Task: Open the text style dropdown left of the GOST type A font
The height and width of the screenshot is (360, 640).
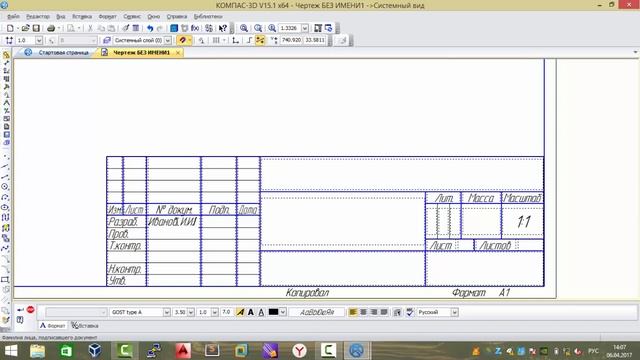Action: (x=103, y=312)
